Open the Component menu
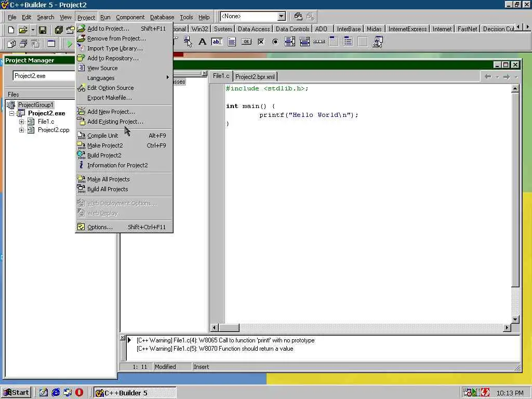The height and width of the screenshot is (399, 532). (x=130, y=17)
